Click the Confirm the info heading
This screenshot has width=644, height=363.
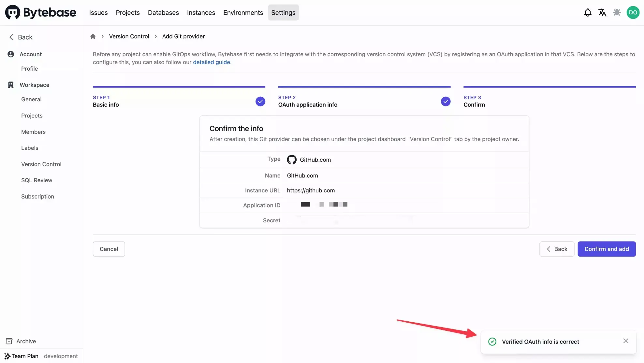pos(236,129)
